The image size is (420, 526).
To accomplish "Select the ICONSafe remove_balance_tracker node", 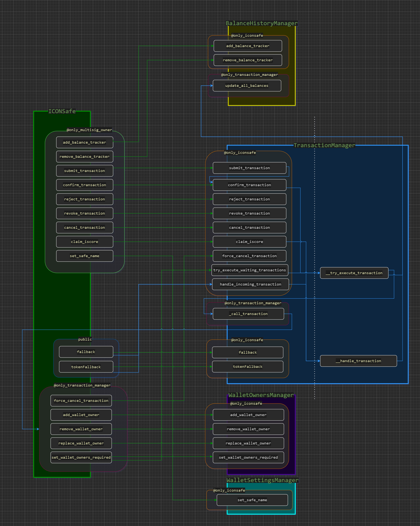I will pos(85,157).
